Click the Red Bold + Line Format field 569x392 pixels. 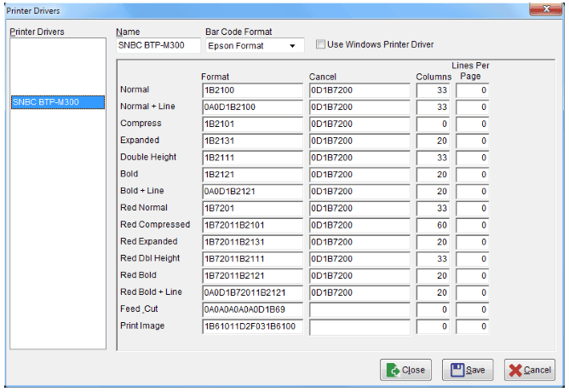pos(252,291)
